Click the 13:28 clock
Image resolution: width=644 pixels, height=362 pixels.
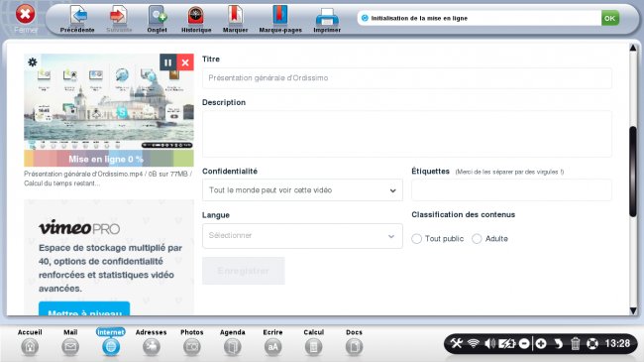click(617, 343)
